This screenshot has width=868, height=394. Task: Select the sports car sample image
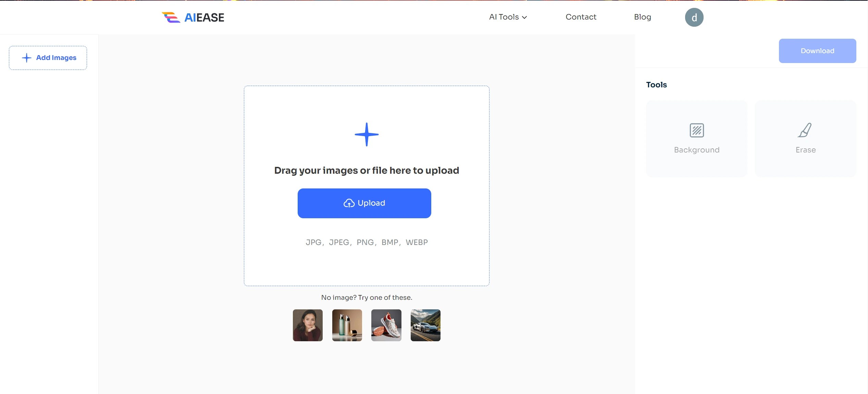(425, 325)
